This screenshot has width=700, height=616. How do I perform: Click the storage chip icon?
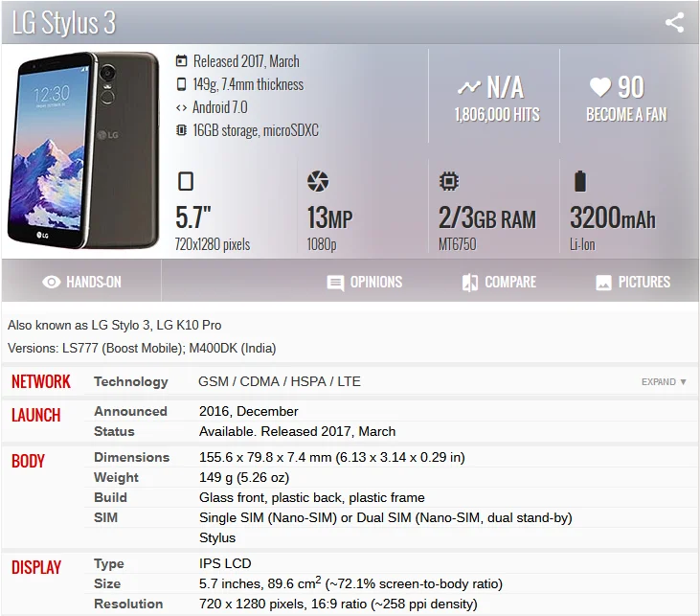181,130
